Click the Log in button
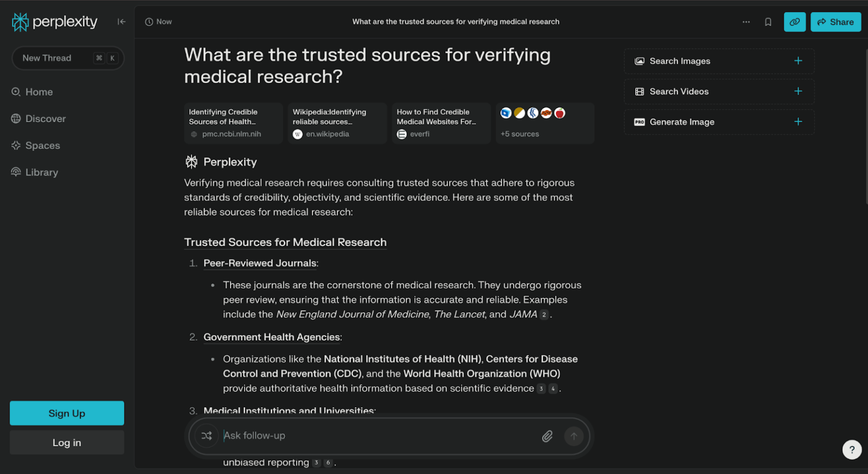 pyautogui.click(x=66, y=442)
